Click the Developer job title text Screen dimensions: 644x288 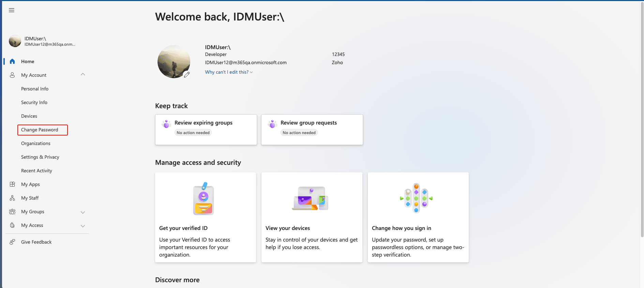coord(216,54)
